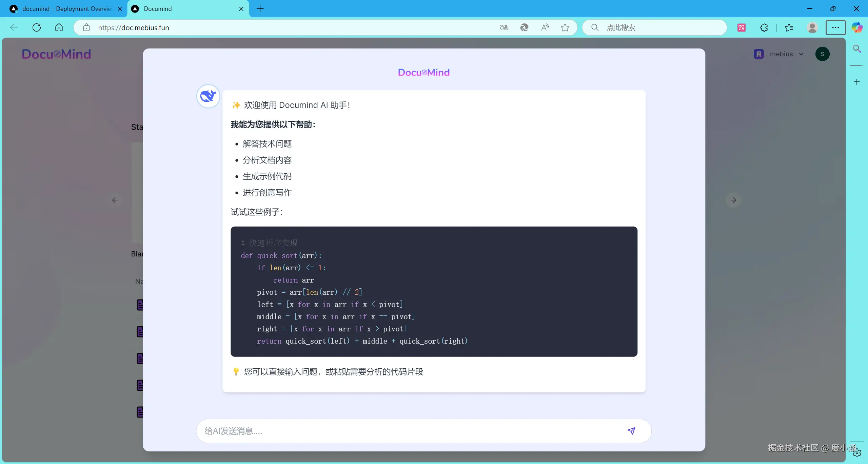Screen dimensions: 868x464
Task: Go to the previous slide with the left arrow
Action: click(x=115, y=200)
